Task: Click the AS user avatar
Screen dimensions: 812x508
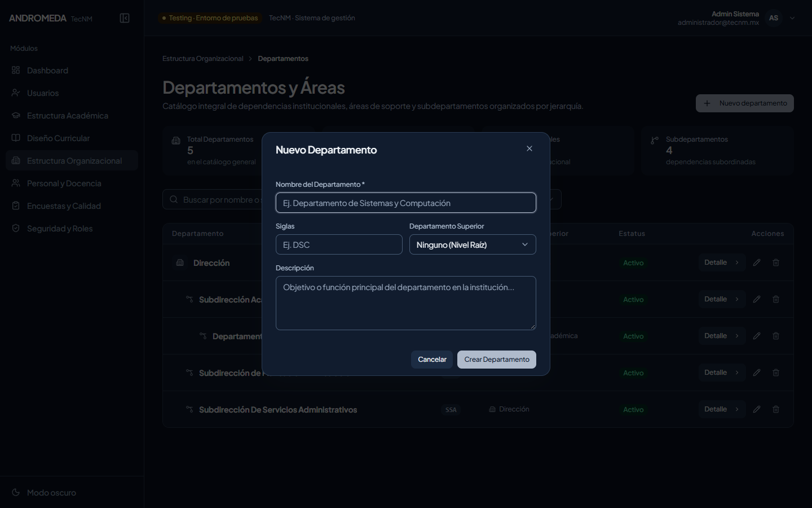Action: (x=774, y=18)
